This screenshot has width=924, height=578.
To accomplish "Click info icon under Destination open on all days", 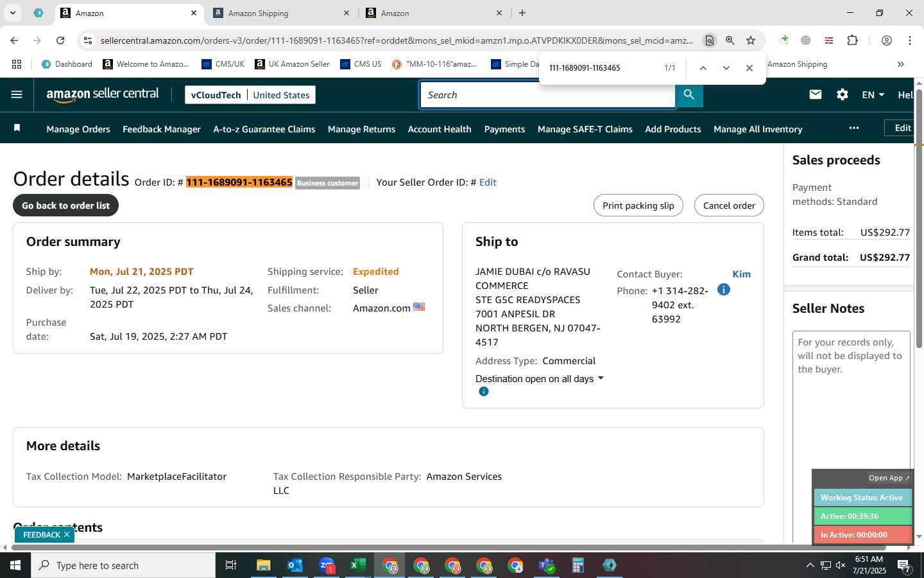I will pyautogui.click(x=484, y=391).
